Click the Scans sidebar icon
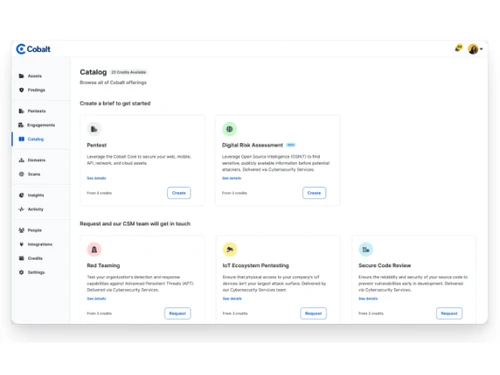The width and height of the screenshot is (500, 375). [x=21, y=174]
